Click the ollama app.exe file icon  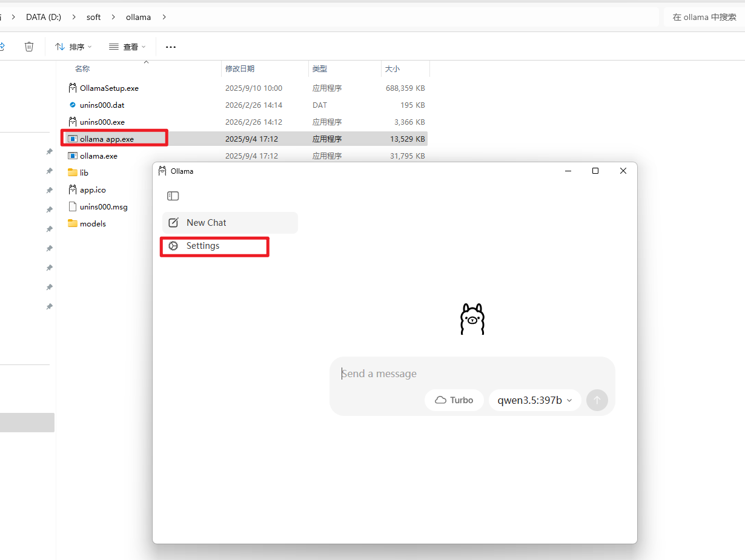pos(73,139)
